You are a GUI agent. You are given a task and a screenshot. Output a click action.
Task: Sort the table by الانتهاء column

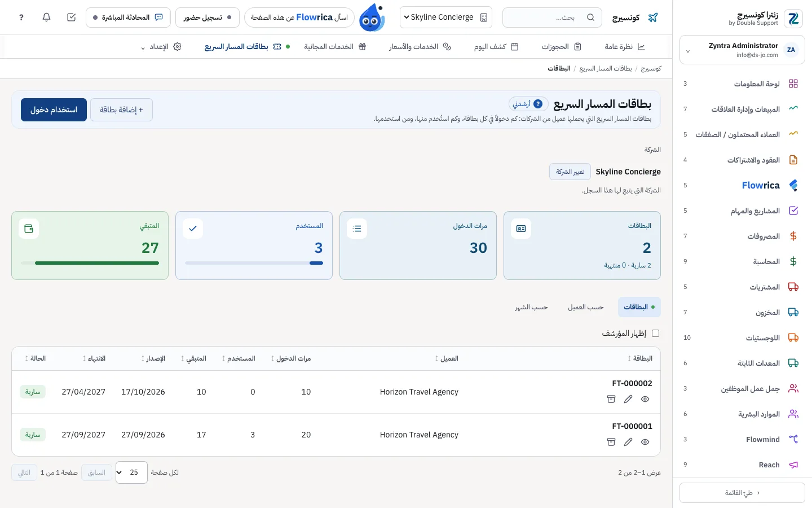click(94, 358)
